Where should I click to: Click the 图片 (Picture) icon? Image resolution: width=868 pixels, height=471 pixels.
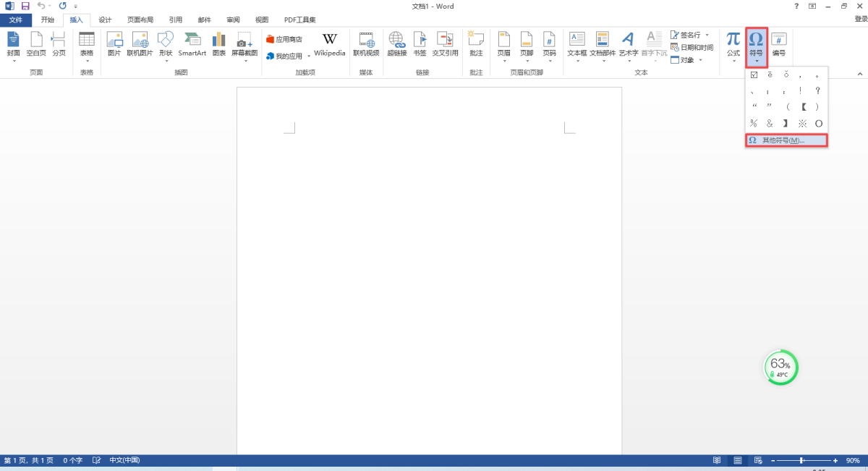point(114,43)
